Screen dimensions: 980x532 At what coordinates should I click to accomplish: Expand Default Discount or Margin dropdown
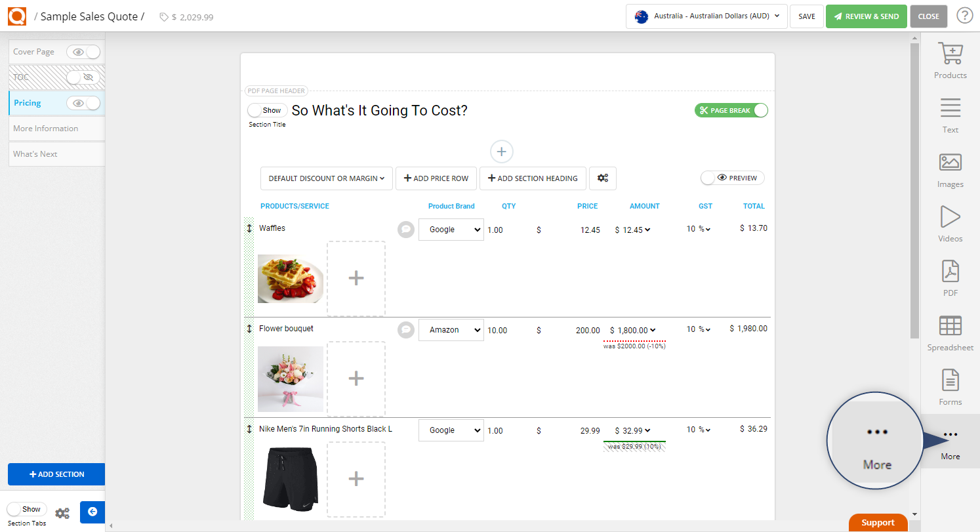(326, 178)
